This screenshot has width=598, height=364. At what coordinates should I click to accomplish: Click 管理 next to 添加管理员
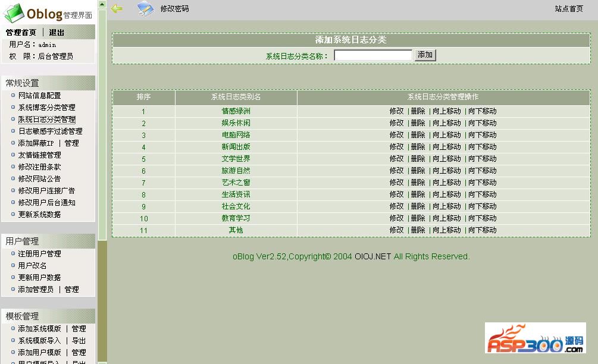click(71, 289)
